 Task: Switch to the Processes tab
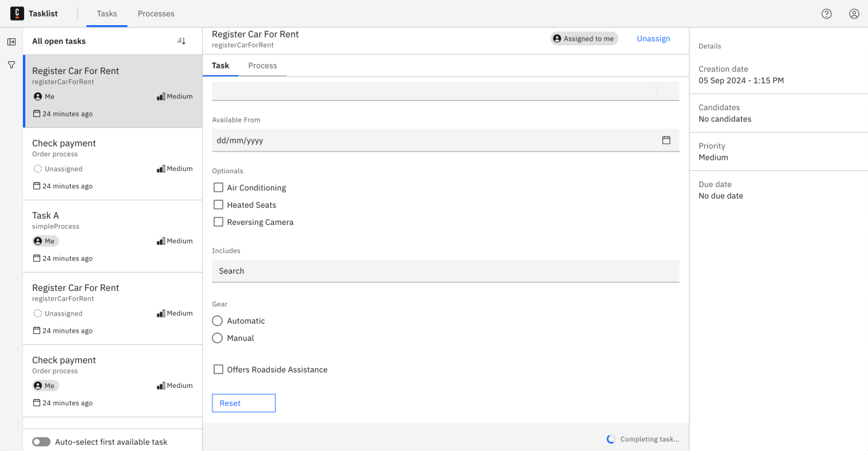pos(156,14)
